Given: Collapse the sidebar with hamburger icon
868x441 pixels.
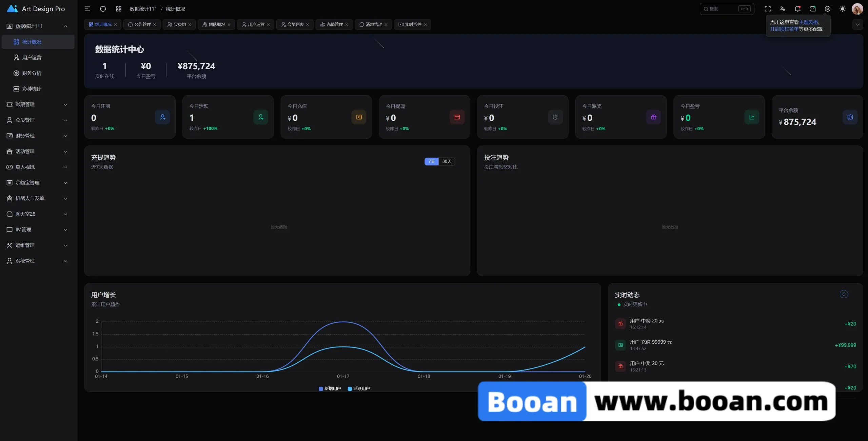Looking at the screenshot, I should pyautogui.click(x=87, y=9).
